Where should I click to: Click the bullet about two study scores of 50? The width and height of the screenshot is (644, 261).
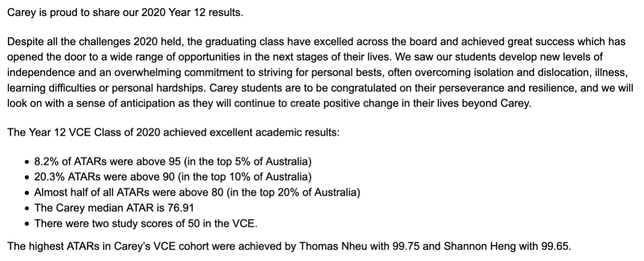[x=145, y=223]
